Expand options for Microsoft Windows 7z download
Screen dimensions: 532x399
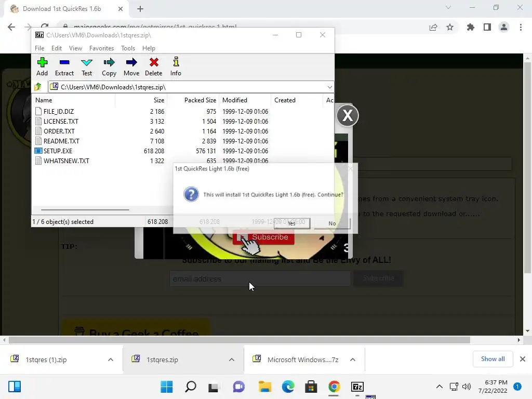[x=353, y=360]
